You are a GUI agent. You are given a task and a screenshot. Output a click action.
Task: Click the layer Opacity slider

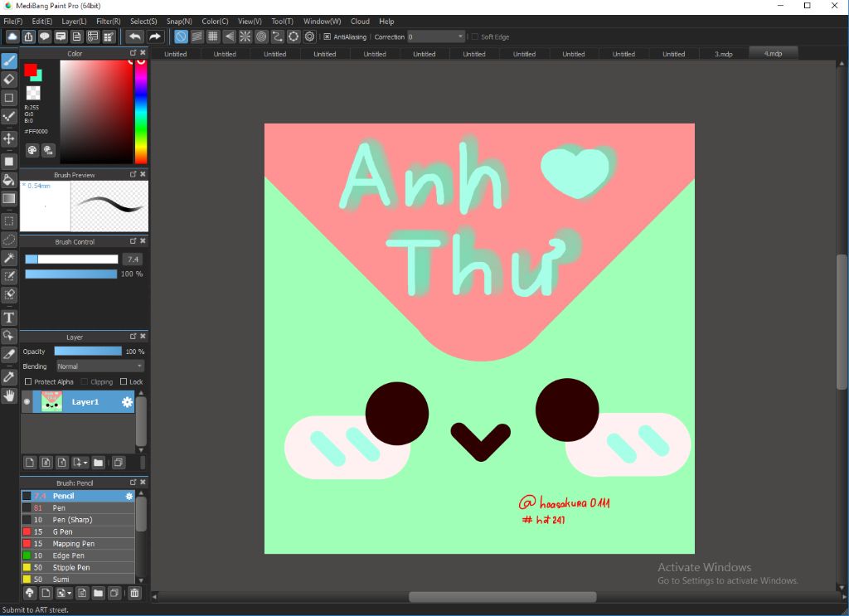88,352
